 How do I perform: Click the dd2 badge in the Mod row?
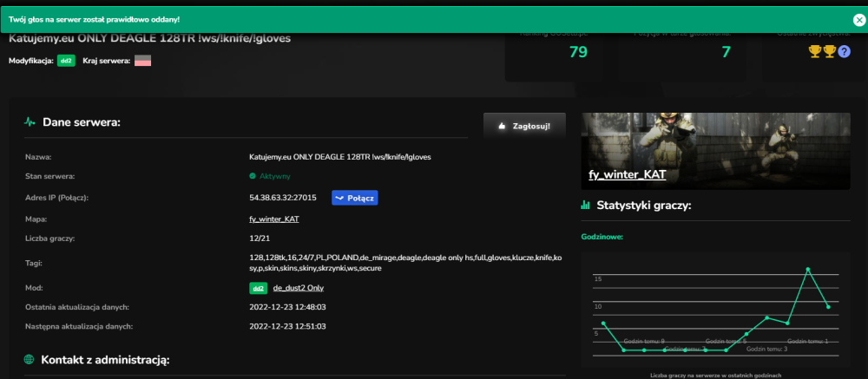pos(259,288)
